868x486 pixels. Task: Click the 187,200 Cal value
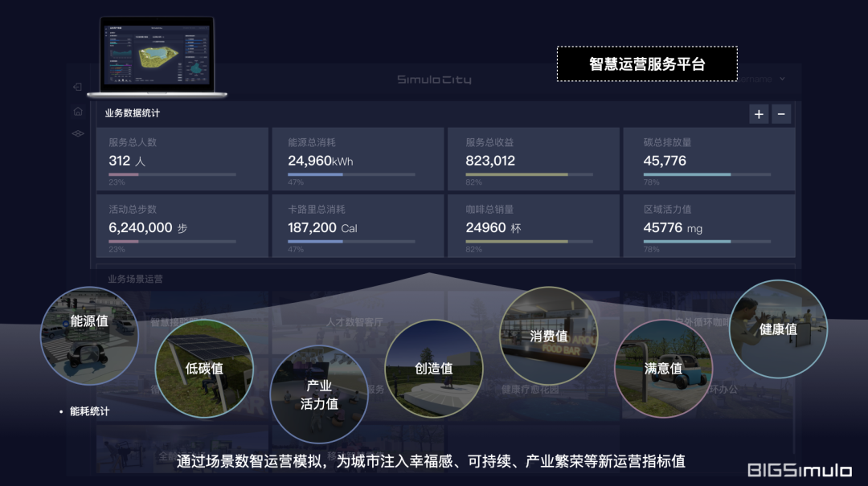click(x=322, y=228)
